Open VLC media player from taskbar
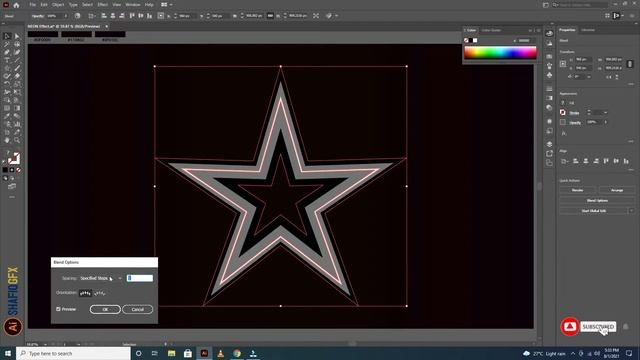This screenshot has width=640, height=360. click(220, 353)
